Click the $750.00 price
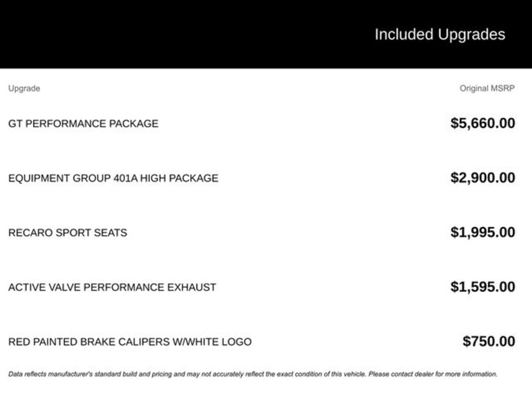 point(489,341)
